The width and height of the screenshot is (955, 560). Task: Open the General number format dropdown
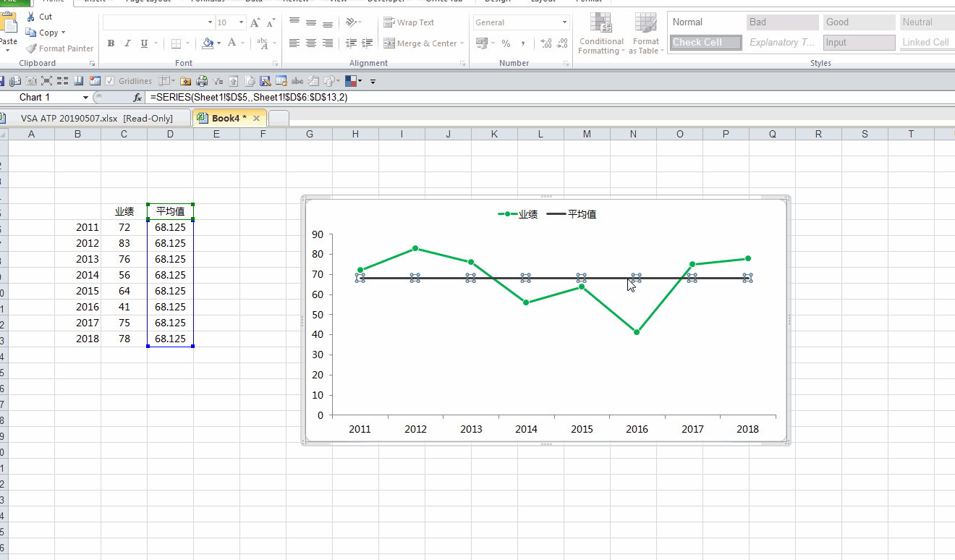click(x=564, y=23)
